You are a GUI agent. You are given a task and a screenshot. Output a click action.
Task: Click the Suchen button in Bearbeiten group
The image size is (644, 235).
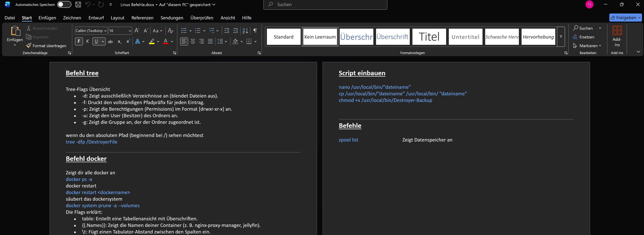coord(583,28)
